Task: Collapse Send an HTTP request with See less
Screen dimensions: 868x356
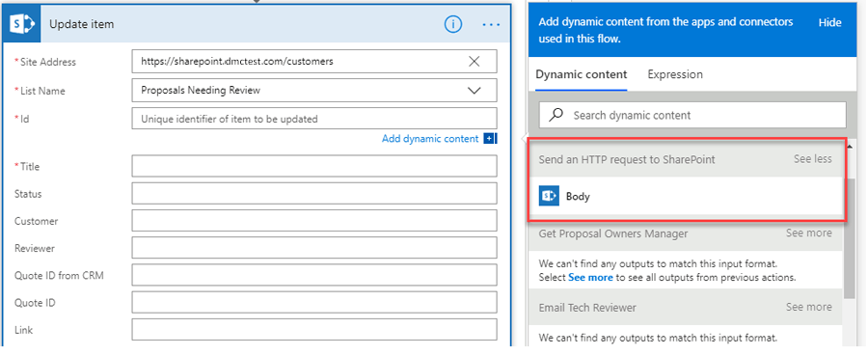Action: [x=813, y=159]
